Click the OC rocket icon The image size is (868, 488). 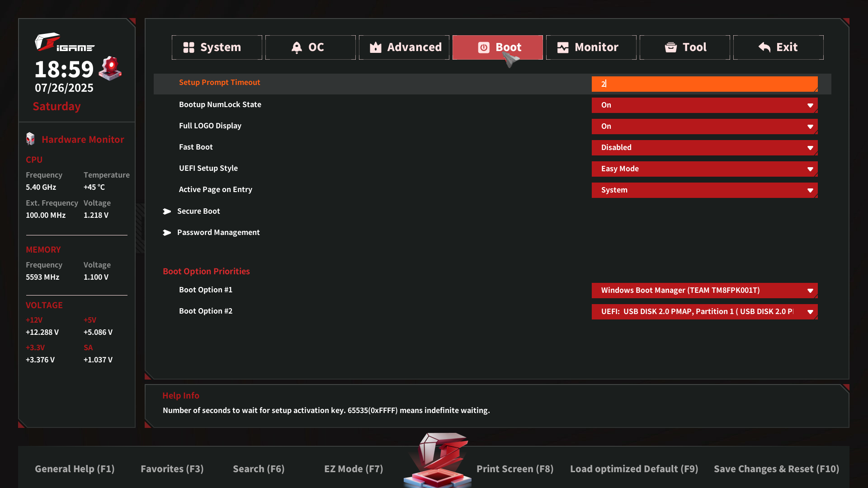(297, 47)
